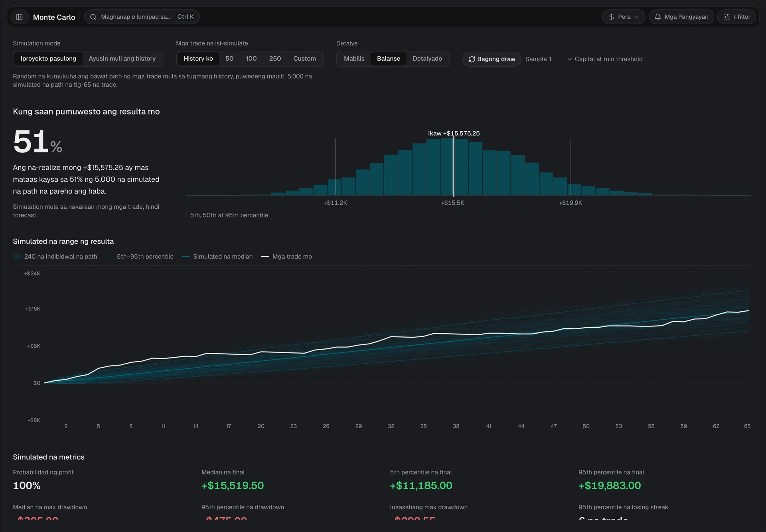Select Mabilis detail level
Viewport: 766px width, 532px height.
pos(354,59)
